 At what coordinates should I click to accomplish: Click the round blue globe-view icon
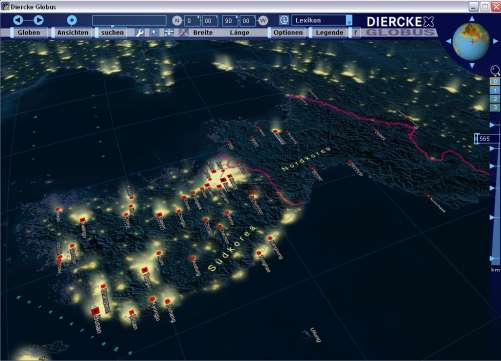(72, 20)
